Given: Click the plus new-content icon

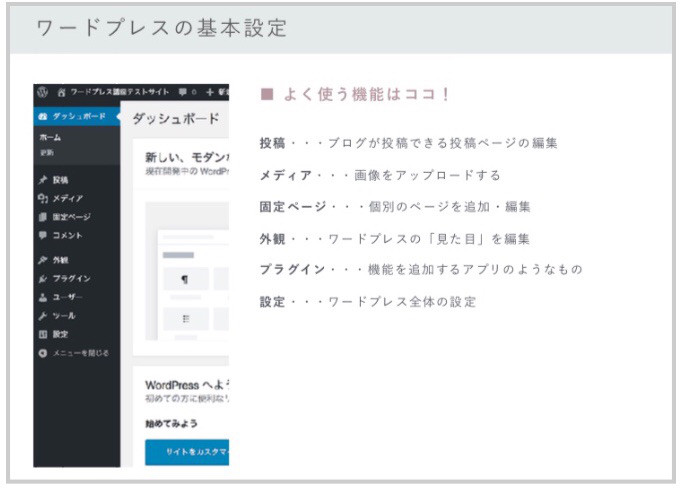Looking at the screenshot, I should pos(210,92).
